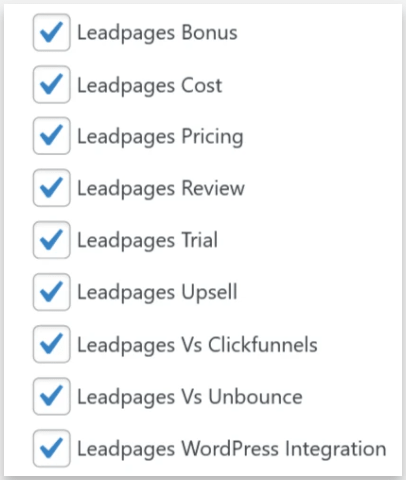Select the Leadpages Cost label
The image size is (406, 480).
[150, 87]
